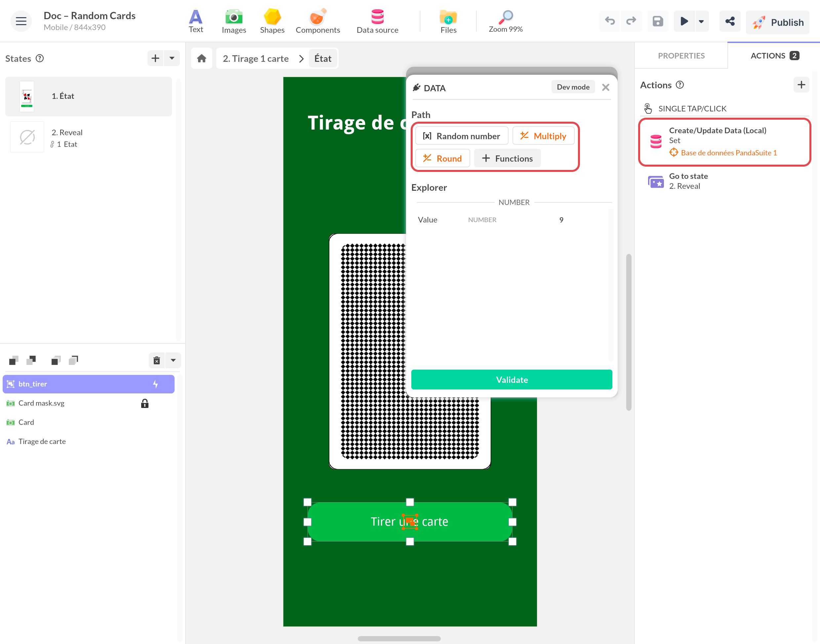The width and height of the screenshot is (820, 644).
Task: Toggle the lock on Card mask.svg
Action: [x=145, y=404]
